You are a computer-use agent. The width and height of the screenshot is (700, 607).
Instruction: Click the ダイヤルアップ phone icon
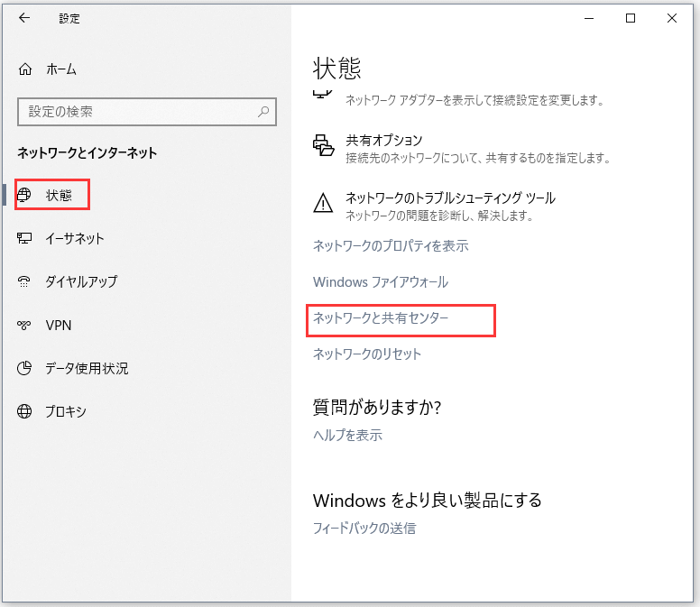click(24, 281)
